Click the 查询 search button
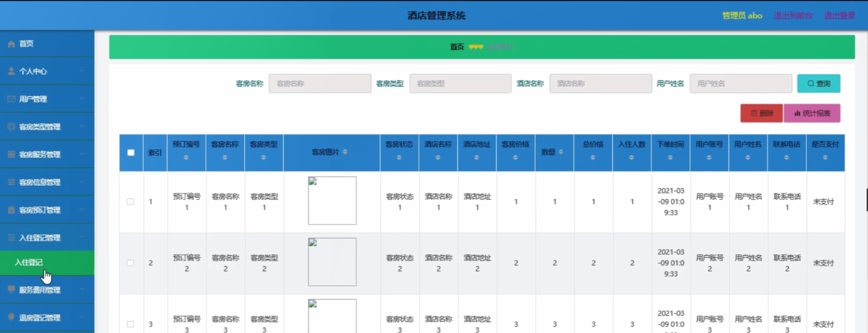This screenshot has height=333, width=868. click(x=819, y=83)
